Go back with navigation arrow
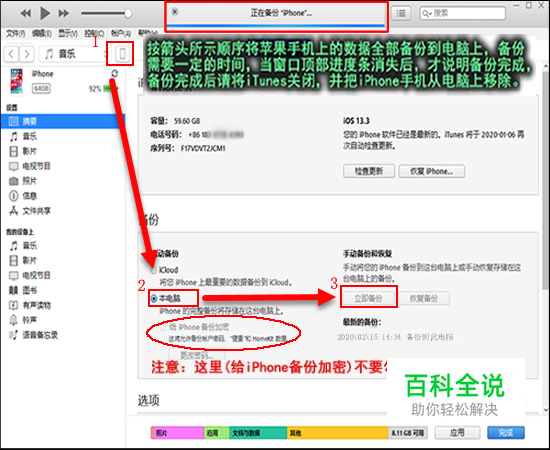Image resolution: width=550 pixels, height=450 pixels. (x=11, y=54)
